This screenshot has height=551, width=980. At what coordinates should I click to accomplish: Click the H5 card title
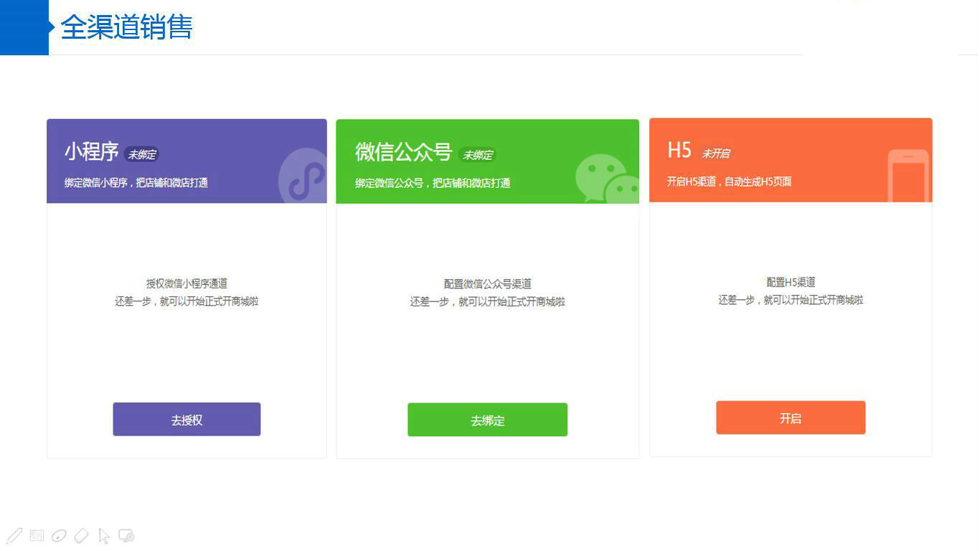679,150
